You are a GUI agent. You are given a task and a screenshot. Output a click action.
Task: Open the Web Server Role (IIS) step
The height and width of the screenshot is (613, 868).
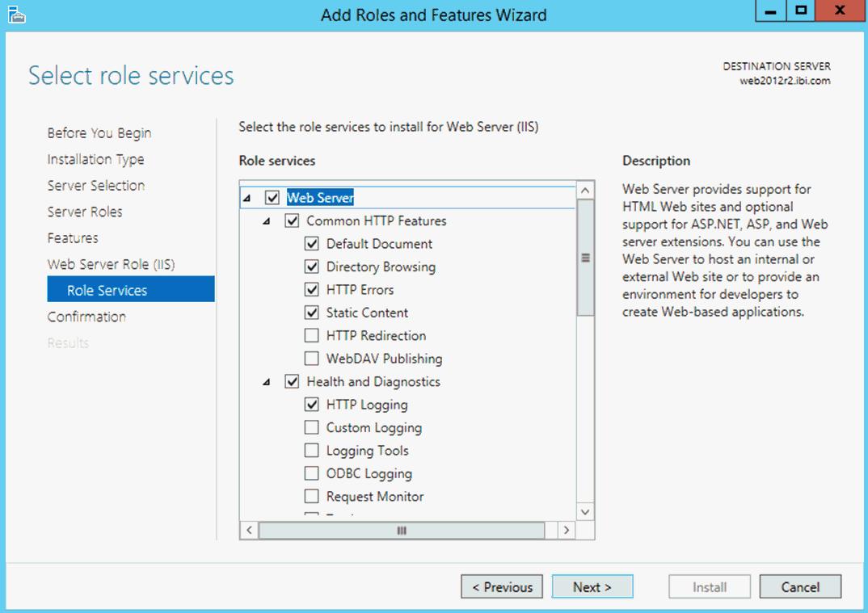click(111, 264)
